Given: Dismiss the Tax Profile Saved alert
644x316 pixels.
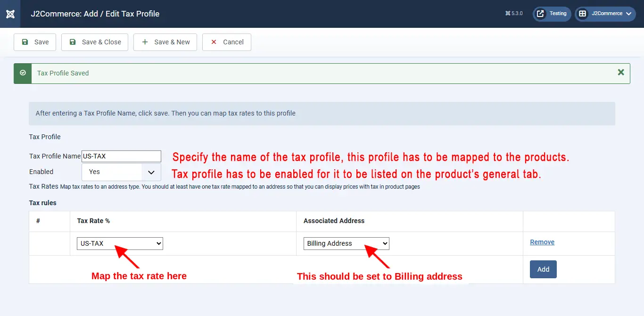Looking at the screenshot, I should [x=621, y=72].
